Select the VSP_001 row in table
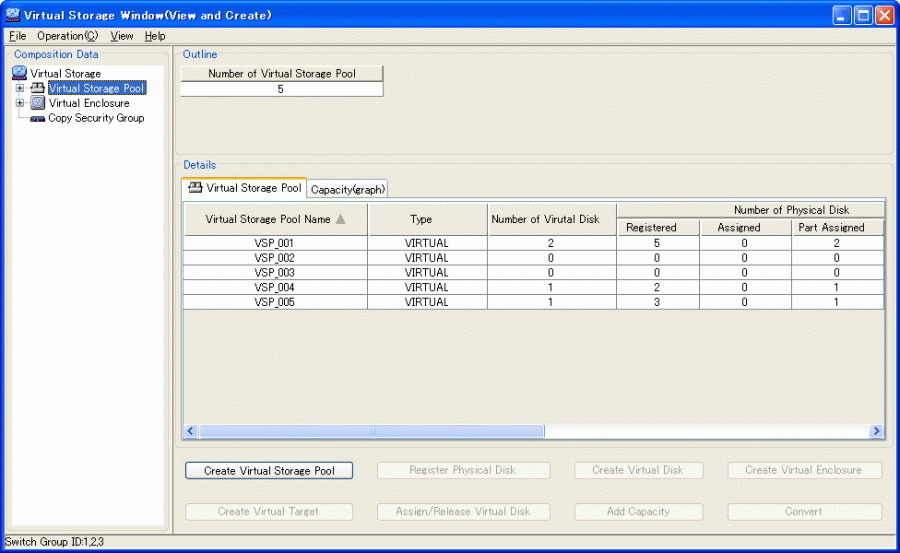The image size is (900, 553). pyautogui.click(x=274, y=243)
